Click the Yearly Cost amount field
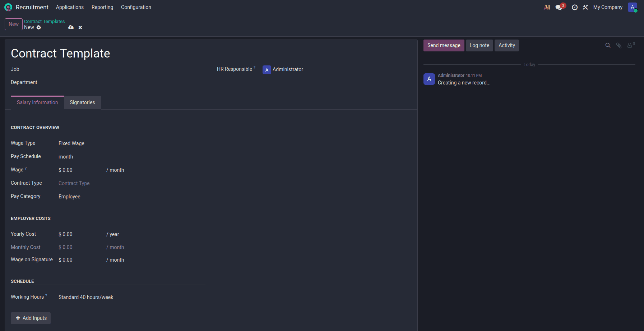The height and width of the screenshot is (331, 644). tap(81, 234)
